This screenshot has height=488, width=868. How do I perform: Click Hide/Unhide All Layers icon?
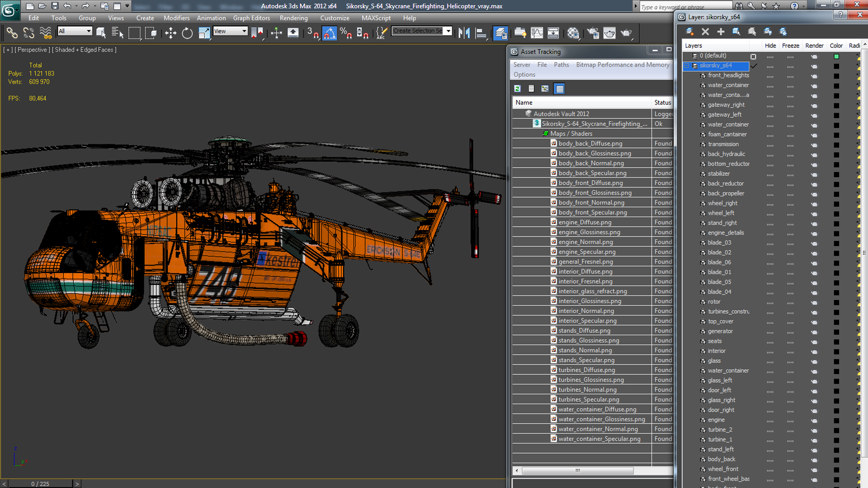[x=768, y=32]
